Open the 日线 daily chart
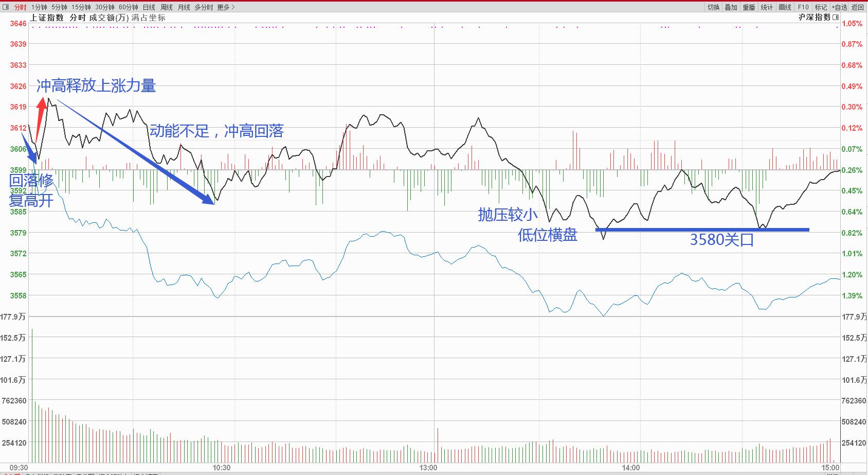 tap(149, 7)
